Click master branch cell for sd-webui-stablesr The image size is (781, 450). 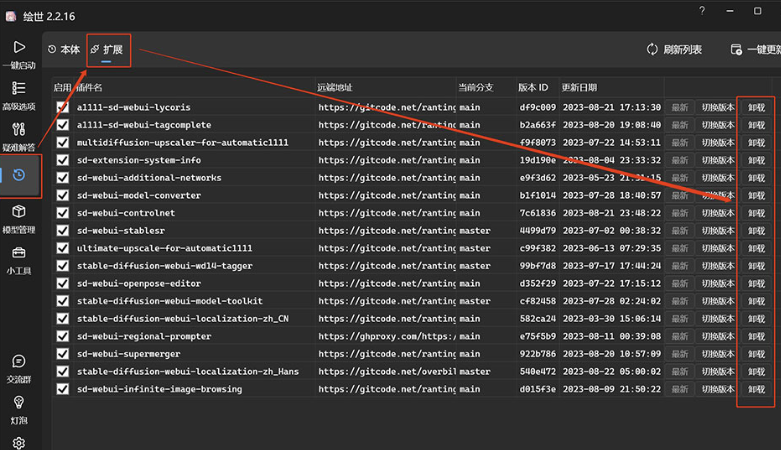click(475, 230)
